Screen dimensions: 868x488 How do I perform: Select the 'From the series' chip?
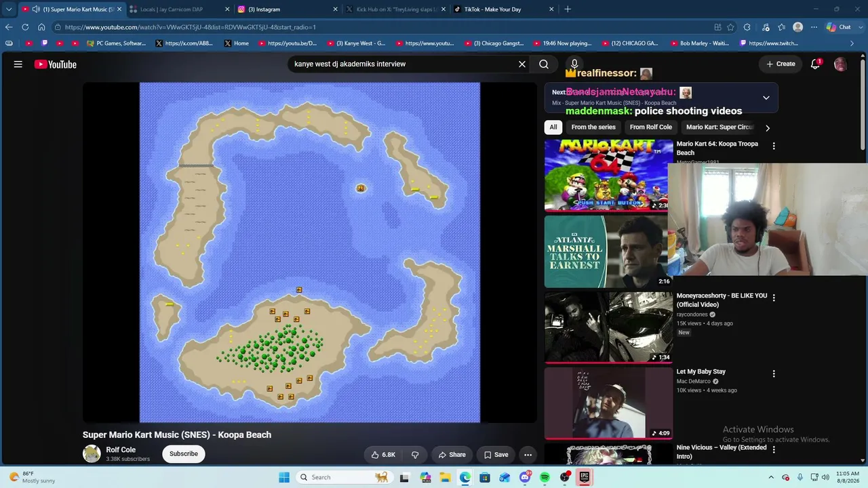tap(593, 127)
